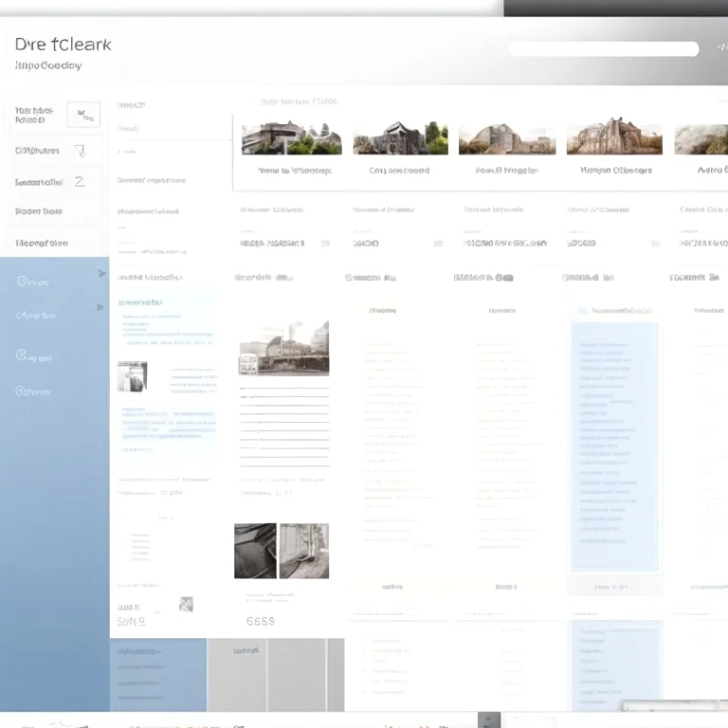Select the last white sidebar item above the blue panel

pos(42,243)
